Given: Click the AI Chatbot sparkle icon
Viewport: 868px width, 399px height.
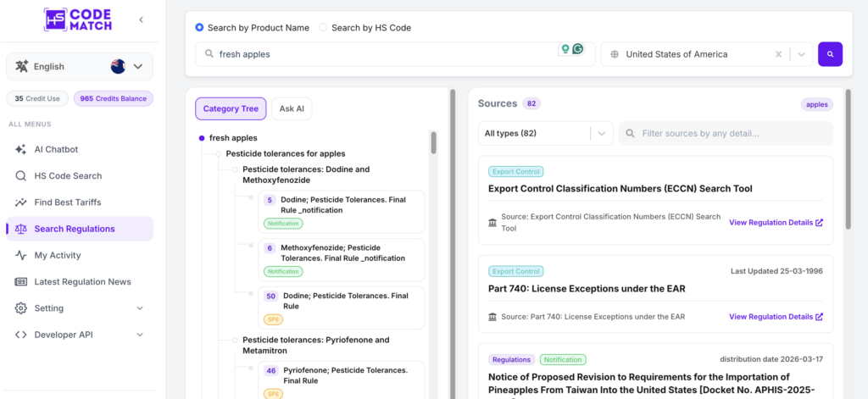Looking at the screenshot, I should coord(20,149).
